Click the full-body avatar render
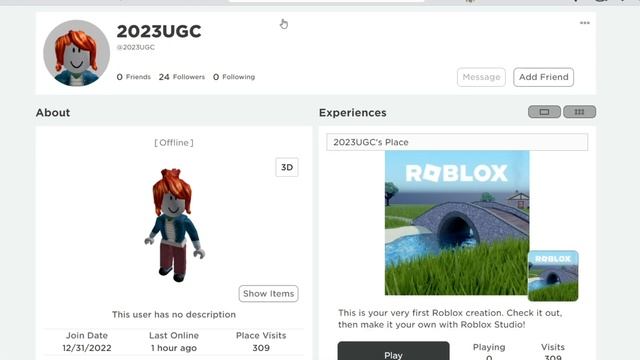The height and width of the screenshot is (360, 640). click(175, 225)
